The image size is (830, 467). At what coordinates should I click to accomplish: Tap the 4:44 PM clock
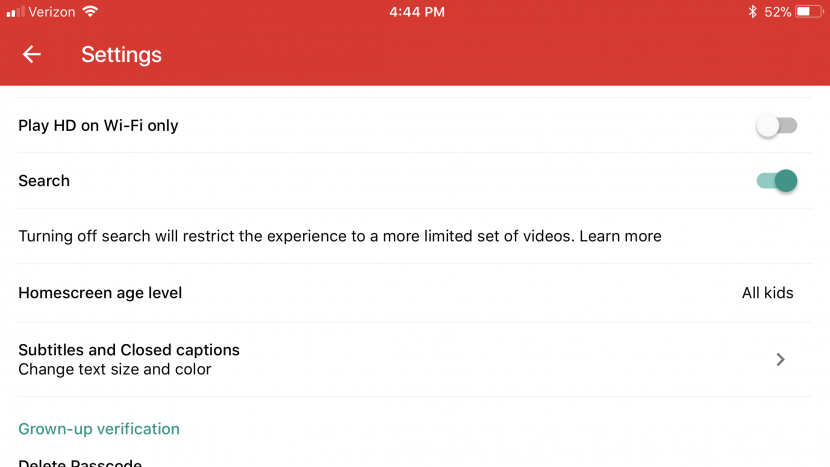pyautogui.click(x=417, y=12)
